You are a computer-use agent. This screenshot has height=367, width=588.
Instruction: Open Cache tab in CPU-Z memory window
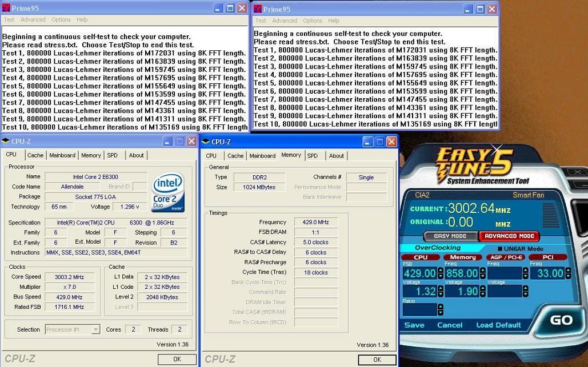pyautogui.click(x=235, y=156)
